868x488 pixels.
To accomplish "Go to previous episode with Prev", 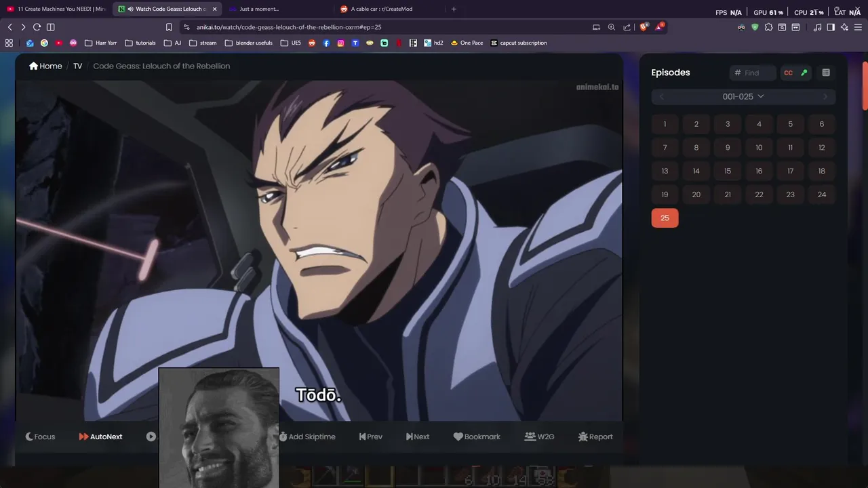I will pyautogui.click(x=370, y=436).
